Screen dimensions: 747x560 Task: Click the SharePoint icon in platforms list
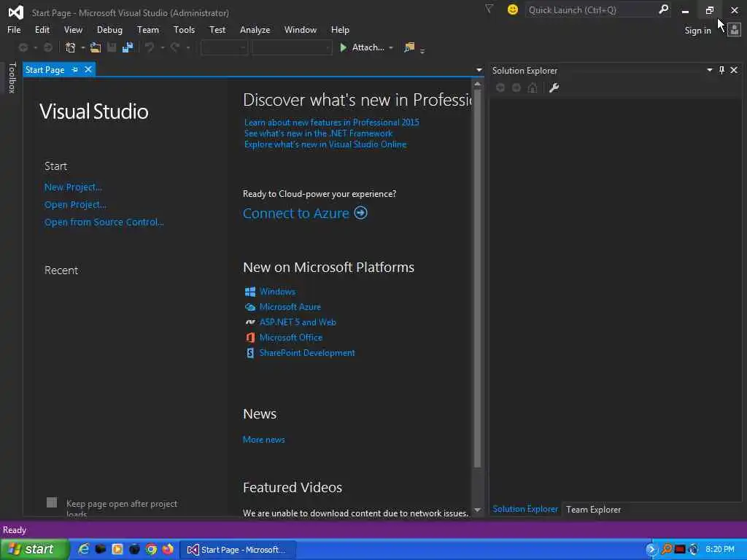[250, 353]
